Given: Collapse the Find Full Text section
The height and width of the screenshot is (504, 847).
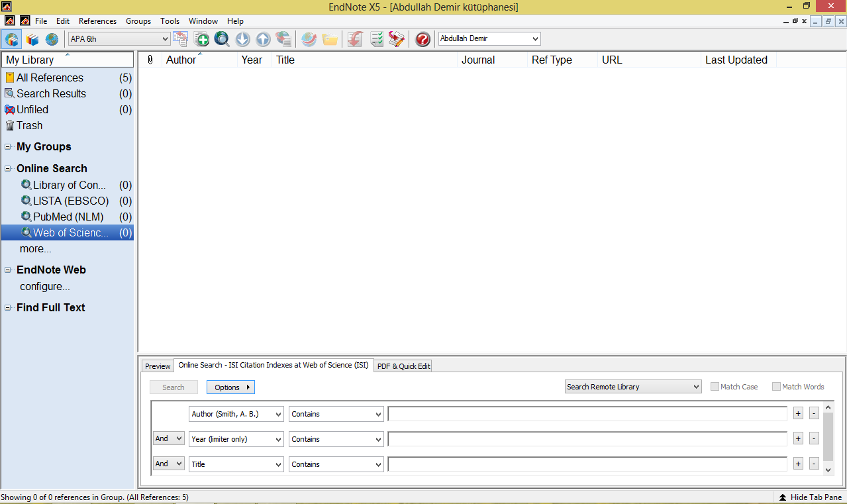Looking at the screenshot, I should [8, 308].
